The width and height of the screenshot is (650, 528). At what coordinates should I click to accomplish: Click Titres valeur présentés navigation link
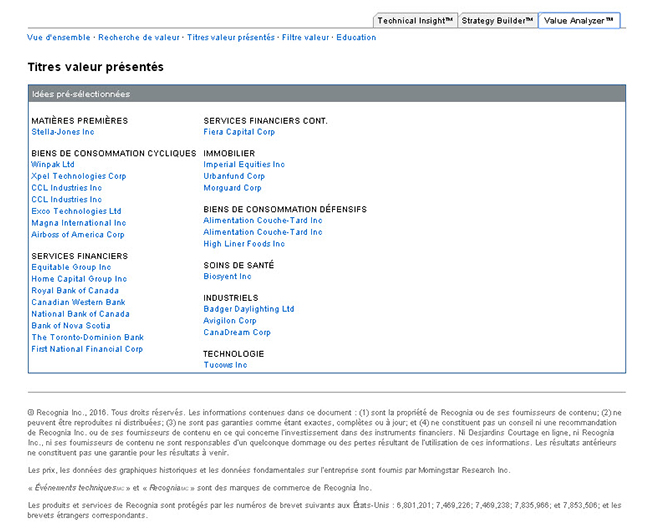[x=230, y=38]
